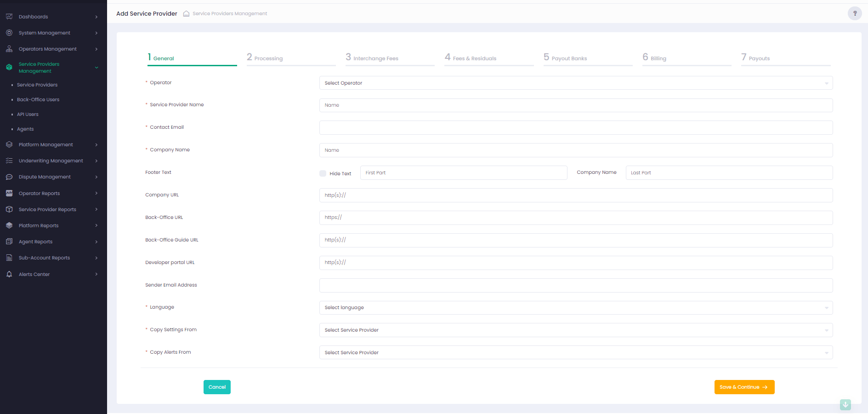The width and height of the screenshot is (868, 414).
Task: Go to the Payout Banks tab
Action: point(569,58)
